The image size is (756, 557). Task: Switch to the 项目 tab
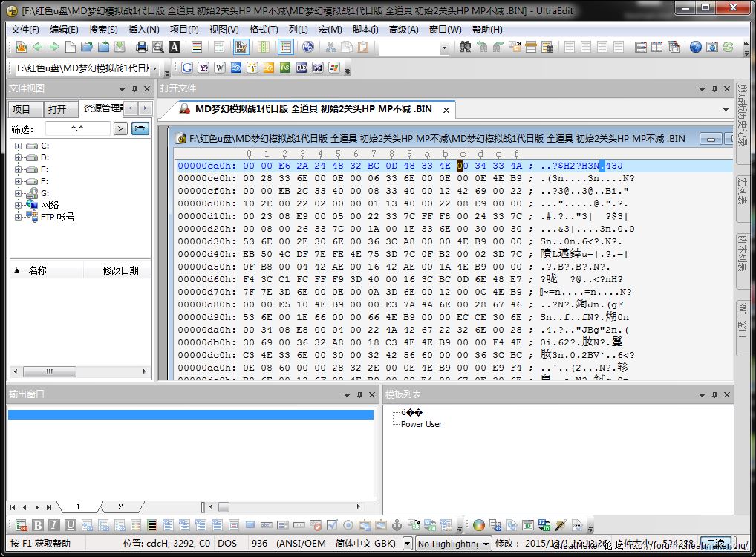pos(22,109)
